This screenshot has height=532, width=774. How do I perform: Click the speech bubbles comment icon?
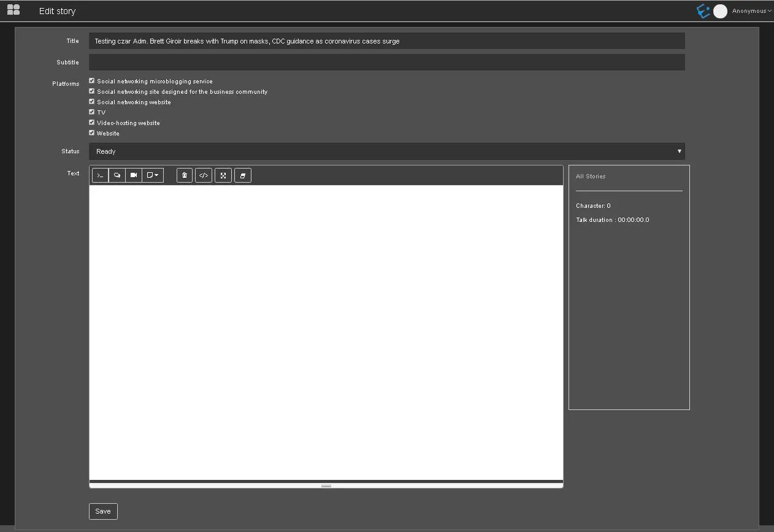(x=117, y=175)
